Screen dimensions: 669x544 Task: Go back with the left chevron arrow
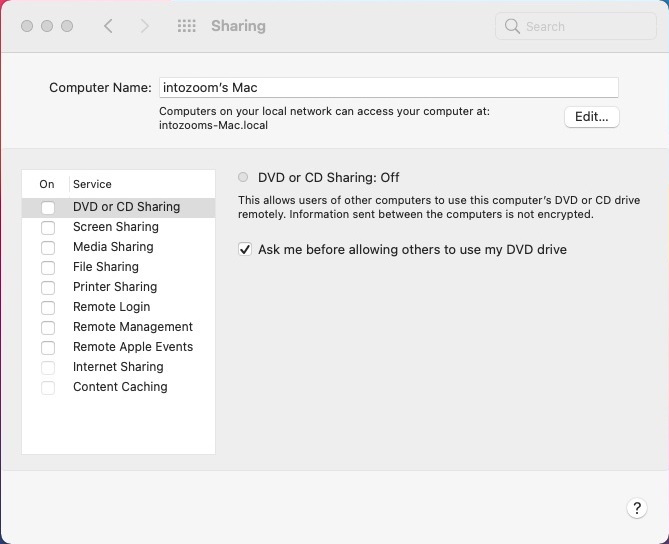[108, 26]
